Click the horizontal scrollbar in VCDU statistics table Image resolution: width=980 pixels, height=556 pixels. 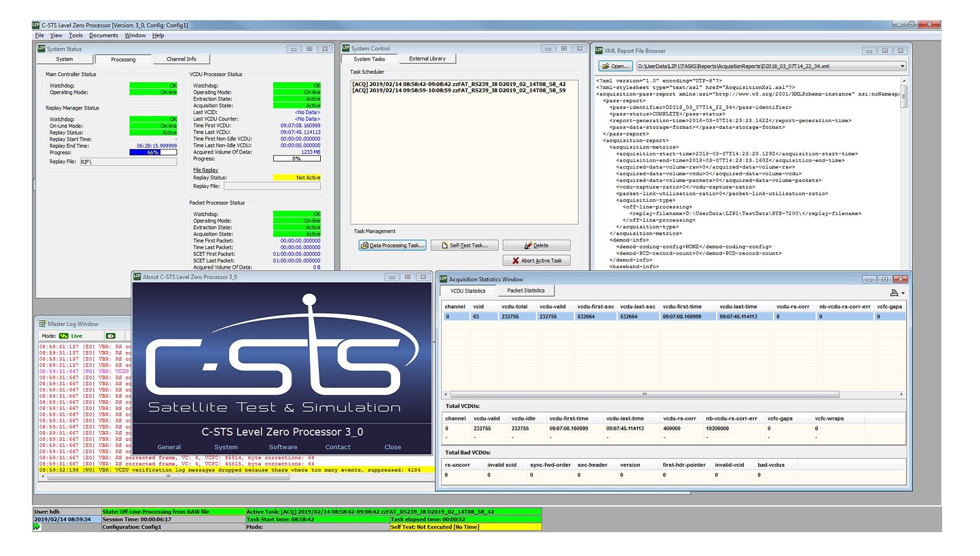645,395
